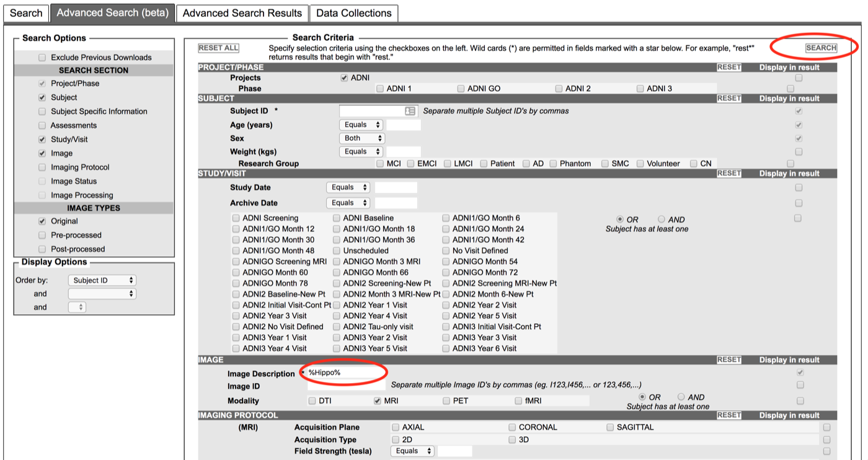Check ADNI2 Year 1 Visit
868x460 pixels.
pos(337,305)
